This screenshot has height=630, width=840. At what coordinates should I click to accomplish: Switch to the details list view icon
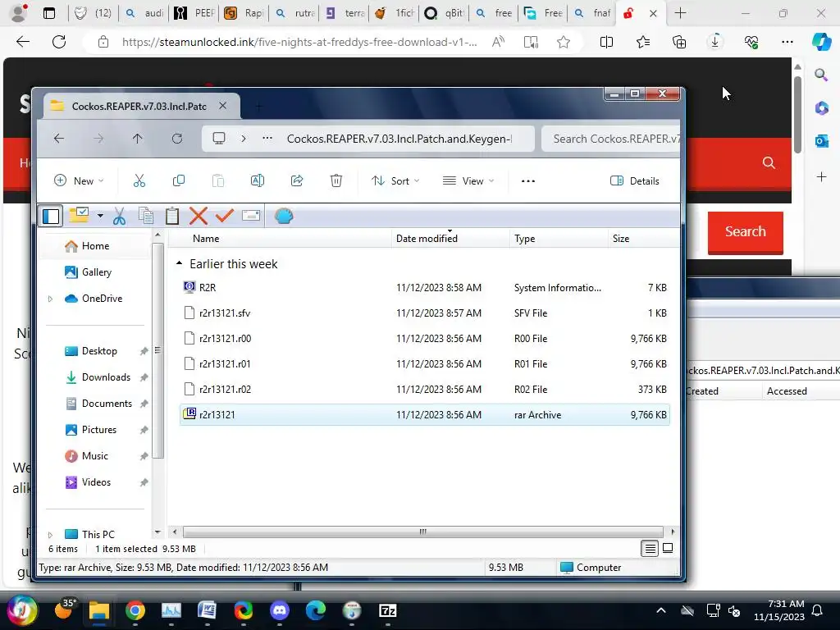click(650, 549)
